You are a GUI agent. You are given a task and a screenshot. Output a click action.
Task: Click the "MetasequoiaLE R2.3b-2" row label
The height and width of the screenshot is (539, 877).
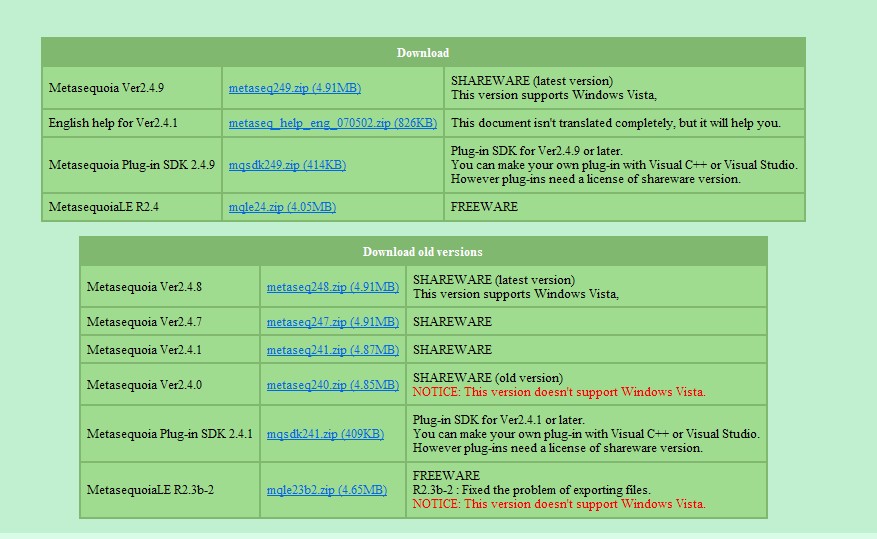pyautogui.click(x=150, y=490)
